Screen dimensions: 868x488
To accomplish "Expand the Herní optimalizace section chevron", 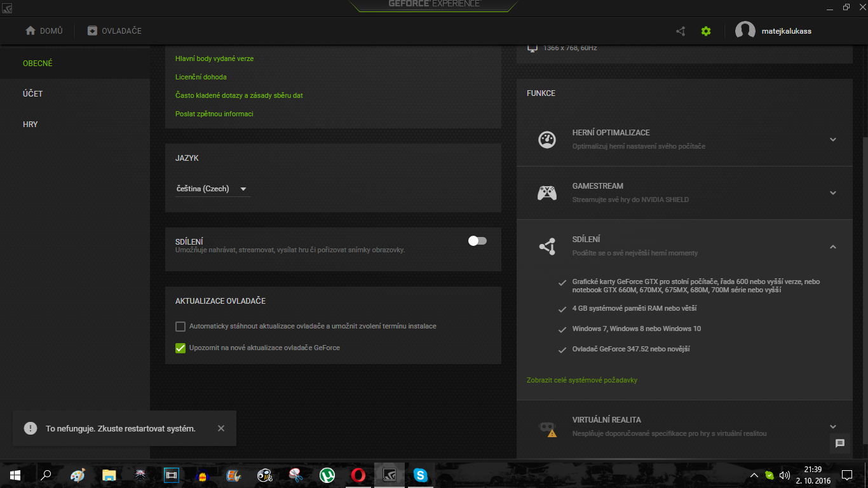I will pyautogui.click(x=833, y=140).
